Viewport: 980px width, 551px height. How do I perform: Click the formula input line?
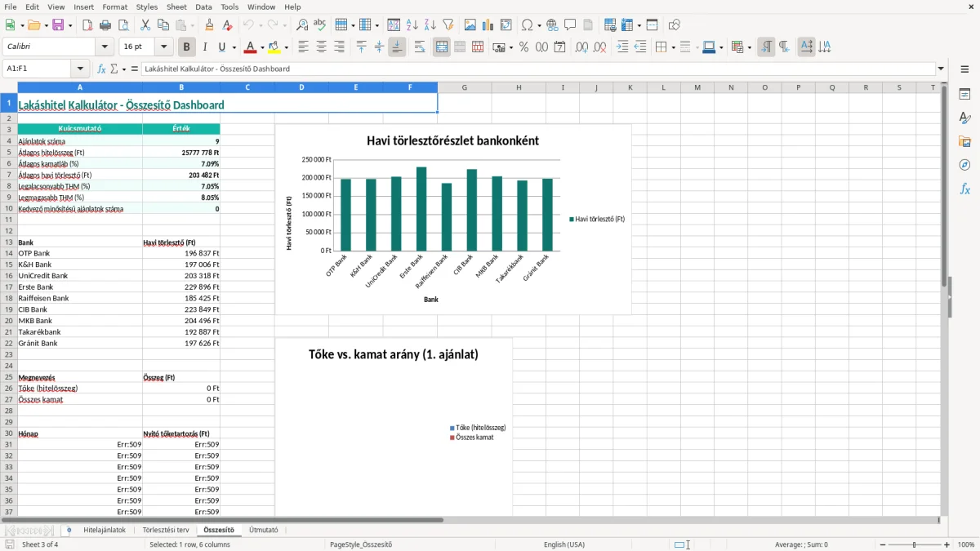point(537,69)
